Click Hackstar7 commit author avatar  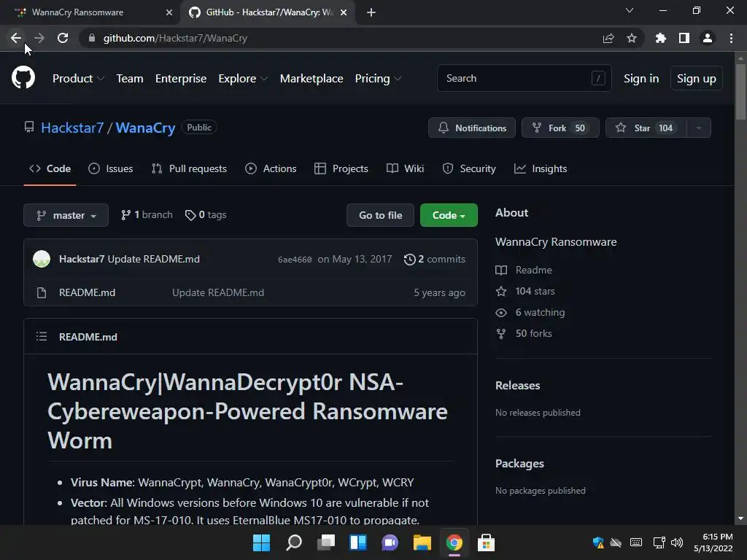42,259
